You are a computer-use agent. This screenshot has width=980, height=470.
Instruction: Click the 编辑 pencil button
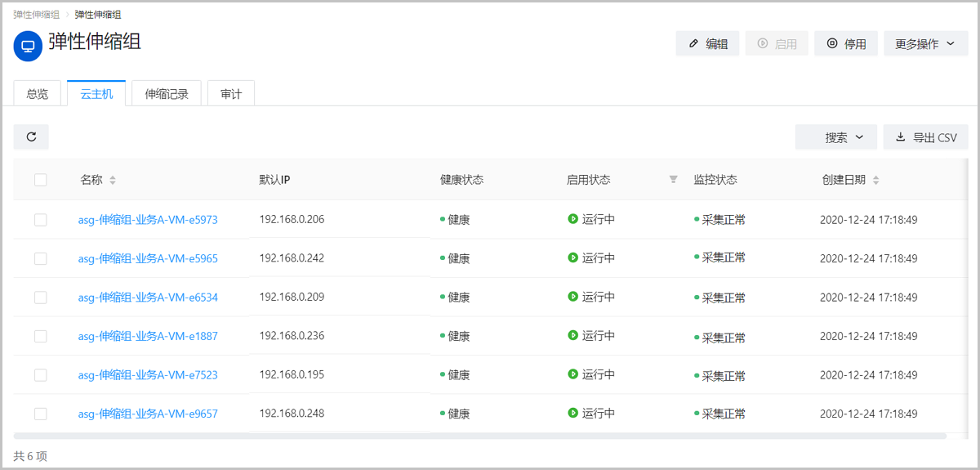pos(707,44)
